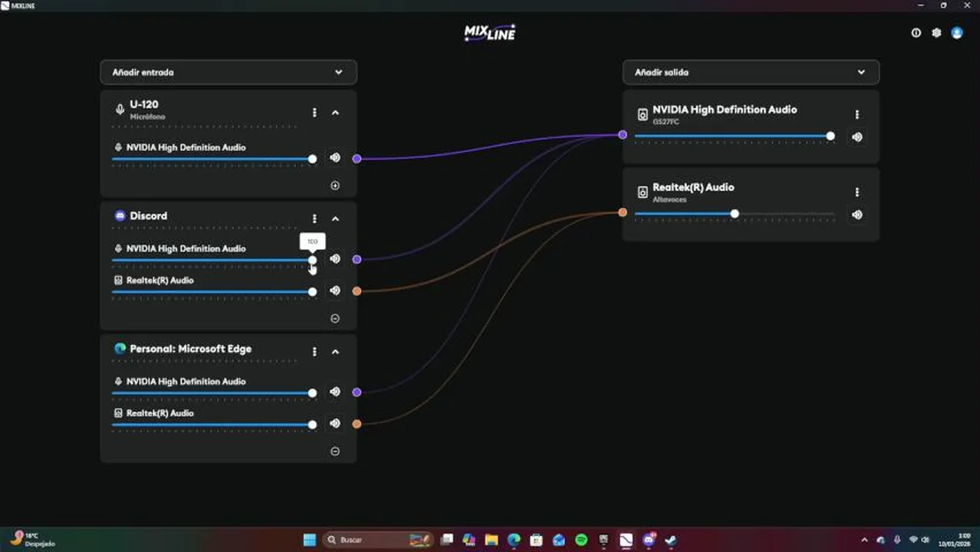Open the Añadir entrada dropdown
Screen dimensions: 980x552
click(x=229, y=72)
